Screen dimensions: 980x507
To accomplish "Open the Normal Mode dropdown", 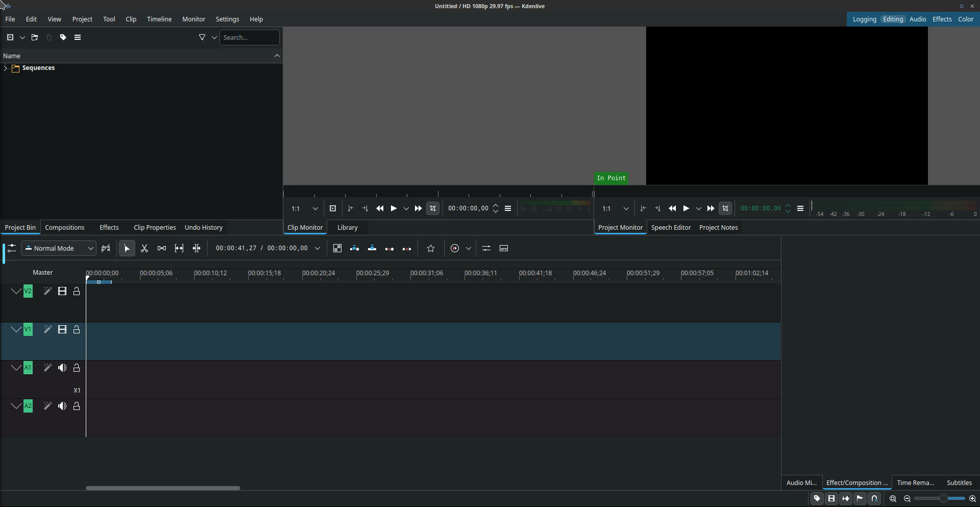I will [x=58, y=249].
